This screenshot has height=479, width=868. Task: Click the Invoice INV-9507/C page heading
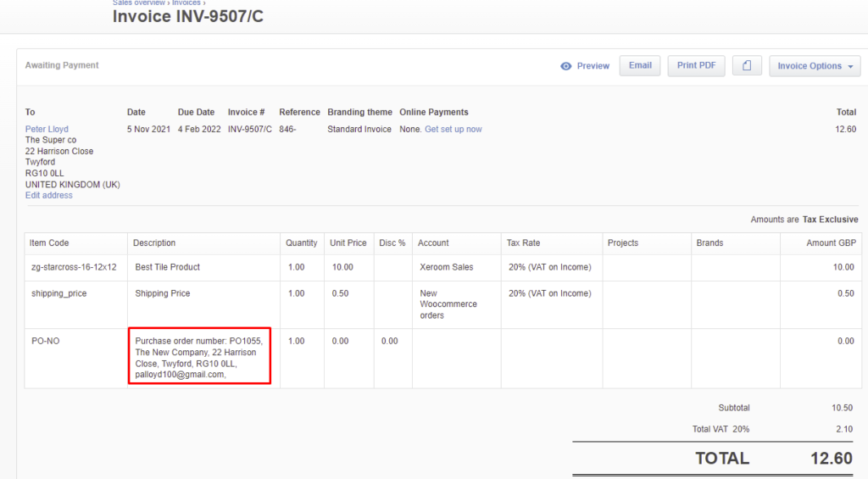[188, 17]
